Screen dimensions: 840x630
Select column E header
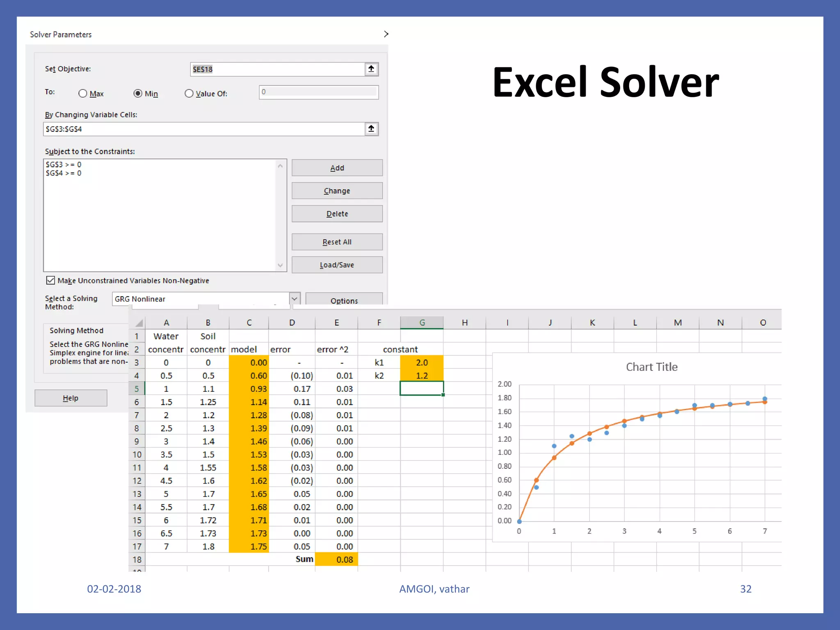[x=336, y=323]
